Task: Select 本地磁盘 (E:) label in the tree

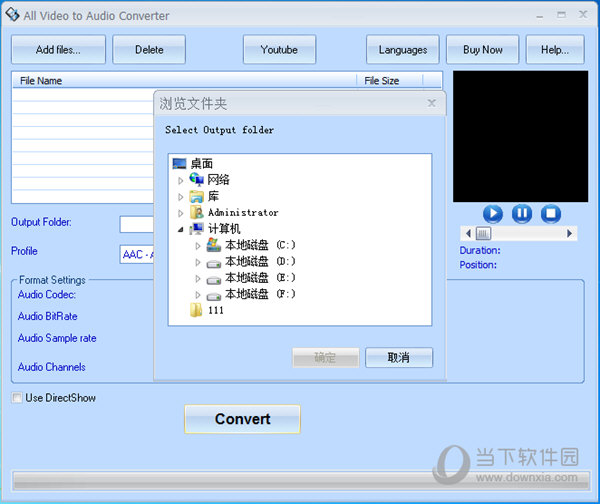Action: coord(260,277)
